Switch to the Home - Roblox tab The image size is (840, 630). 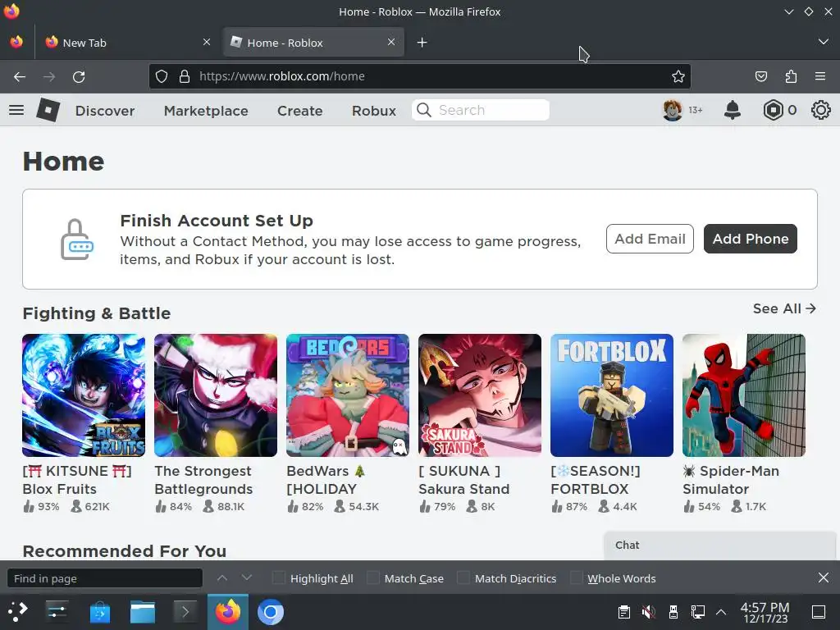[313, 43]
